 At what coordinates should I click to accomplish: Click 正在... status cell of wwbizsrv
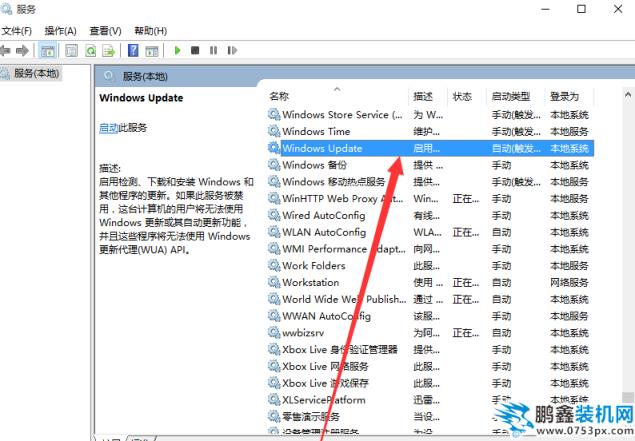(466, 333)
